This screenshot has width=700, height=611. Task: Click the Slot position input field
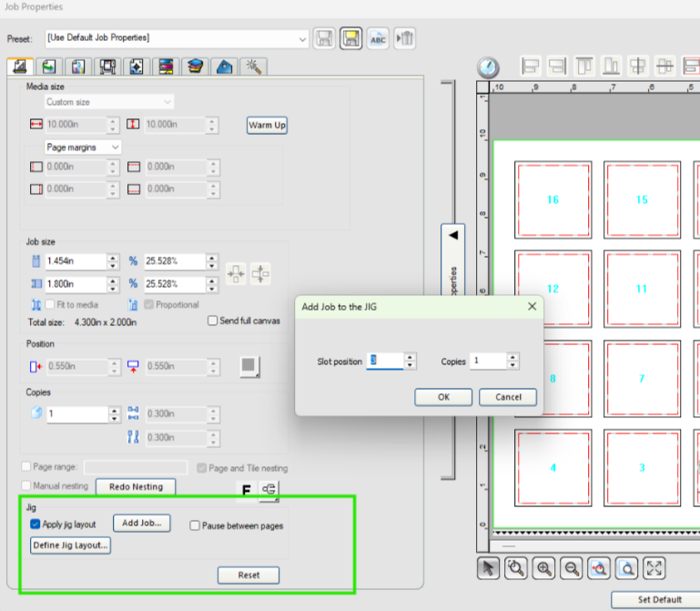[x=385, y=361]
